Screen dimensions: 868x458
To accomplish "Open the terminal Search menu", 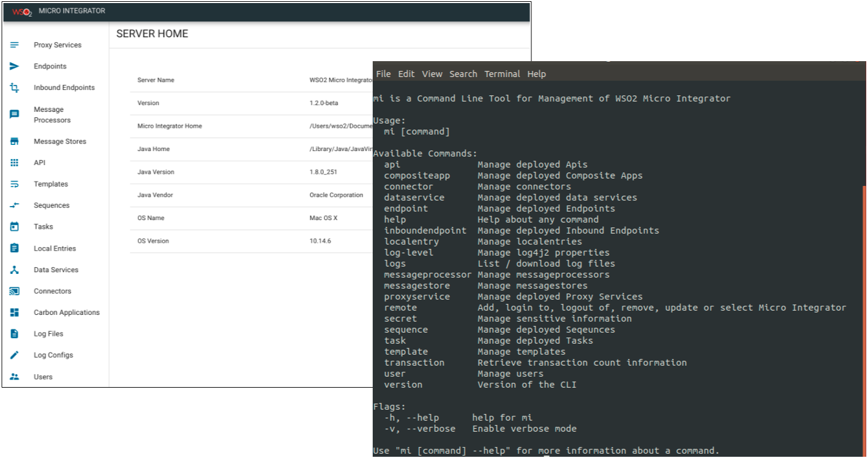I will pyautogui.click(x=463, y=74).
